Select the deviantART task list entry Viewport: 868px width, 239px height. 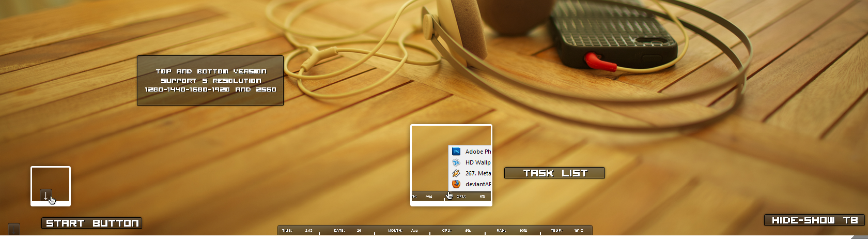478,184
